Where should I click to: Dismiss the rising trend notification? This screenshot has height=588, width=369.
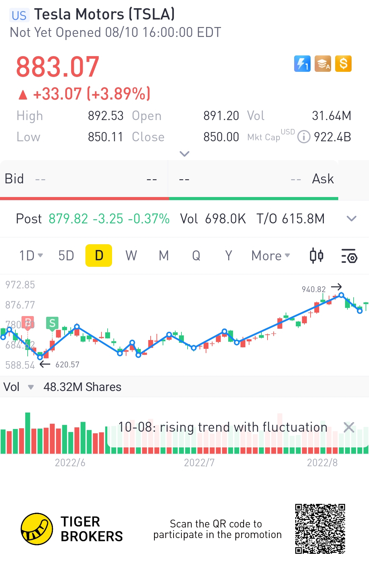pos(349,427)
